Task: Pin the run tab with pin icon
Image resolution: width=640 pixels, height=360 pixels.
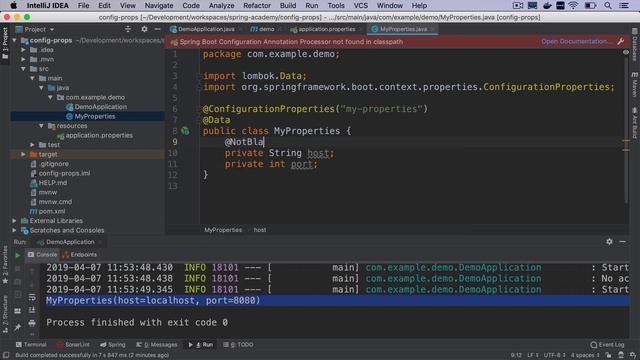Action: [18, 327]
